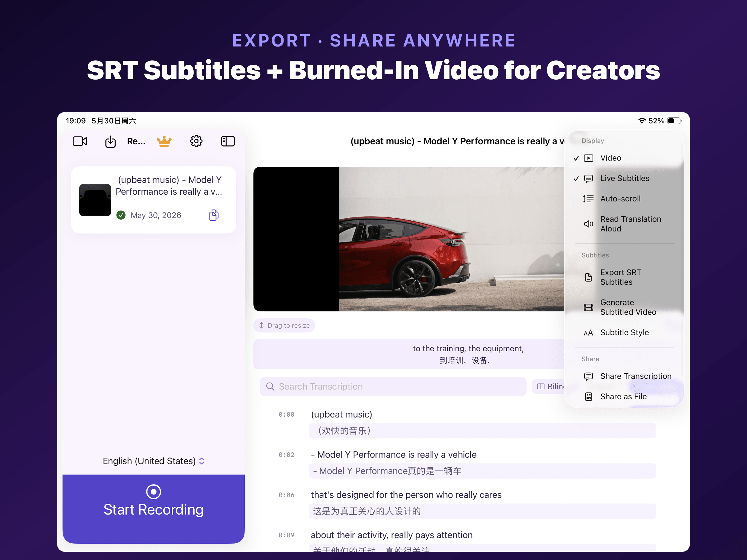Click the battery status icon
The image size is (747, 560).
pos(674,121)
